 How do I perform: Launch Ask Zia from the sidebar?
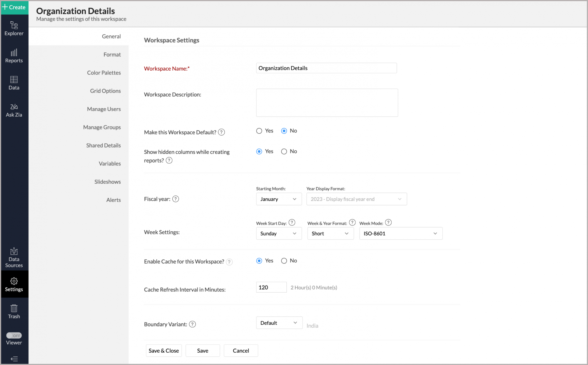14,110
